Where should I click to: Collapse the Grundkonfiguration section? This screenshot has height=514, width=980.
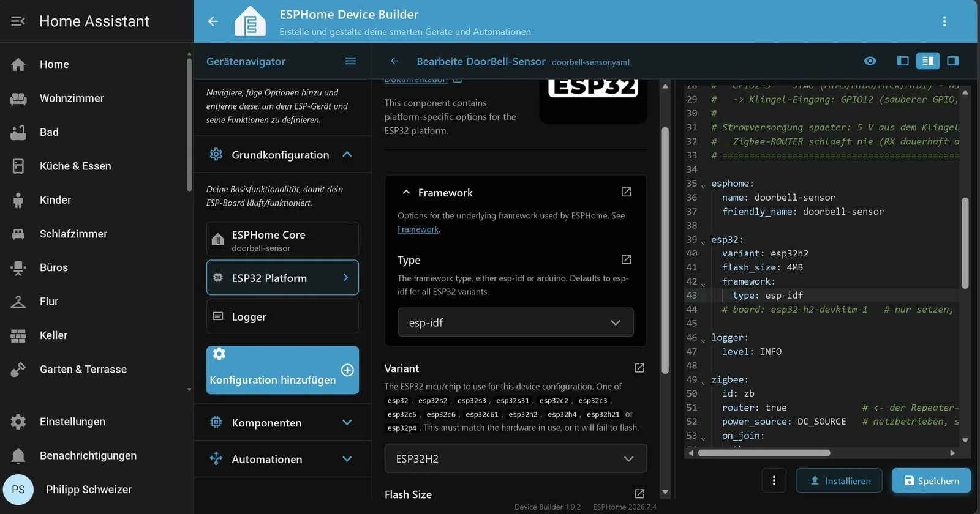pyautogui.click(x=347, y=154)
